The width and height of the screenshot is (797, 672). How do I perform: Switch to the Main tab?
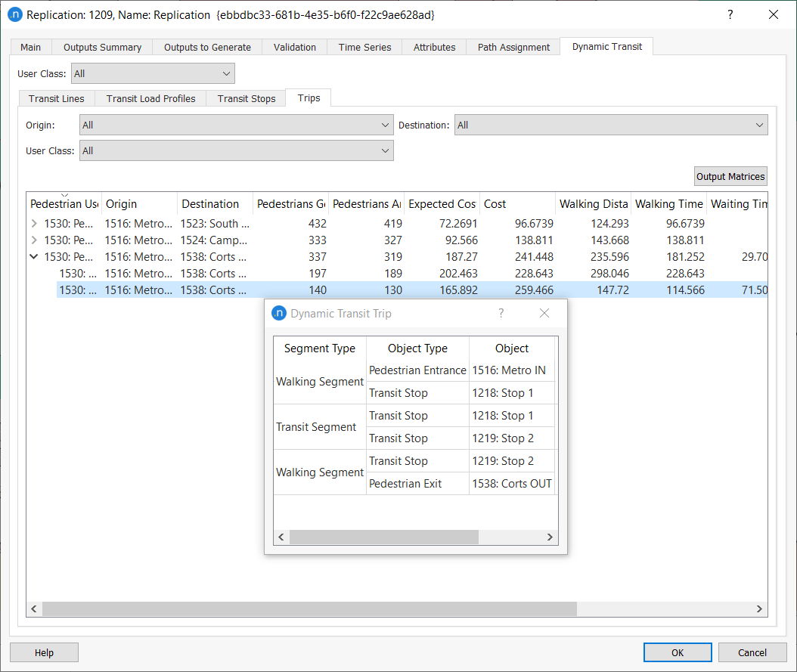29,47
